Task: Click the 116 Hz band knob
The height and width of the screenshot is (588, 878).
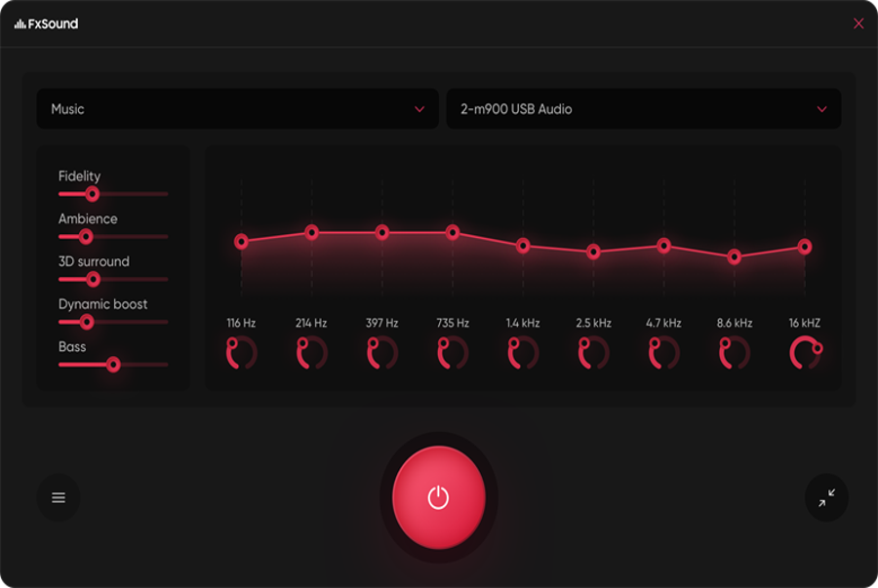Action: [241, 353]
